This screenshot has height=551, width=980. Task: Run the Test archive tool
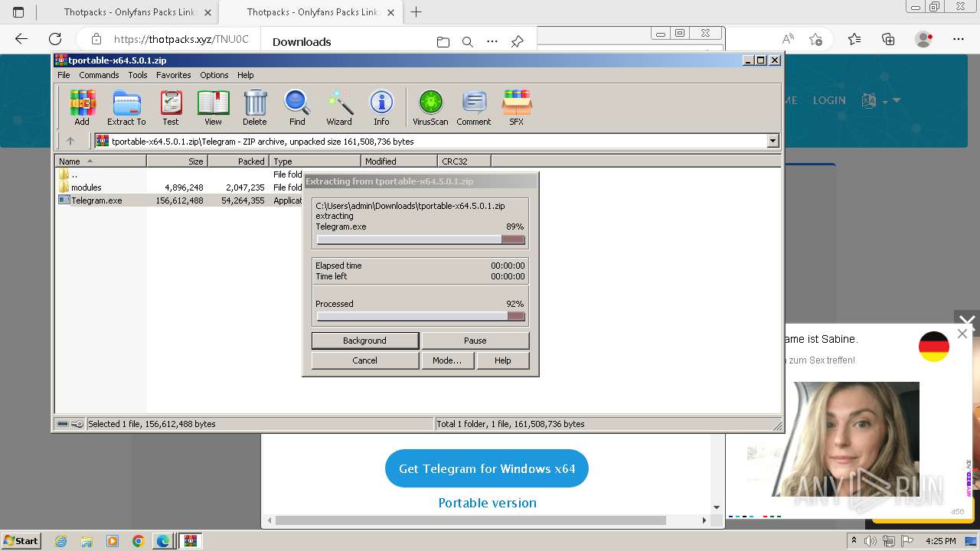click(x=171, y=107)
